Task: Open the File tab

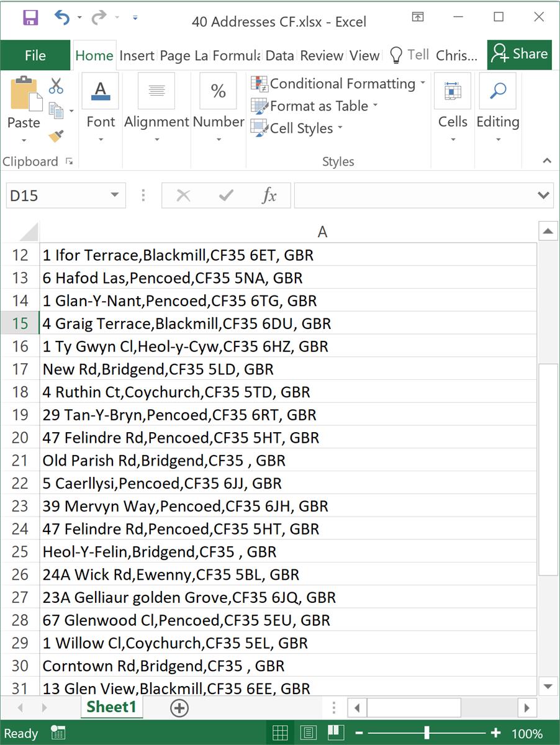Action: coord(35,55)
